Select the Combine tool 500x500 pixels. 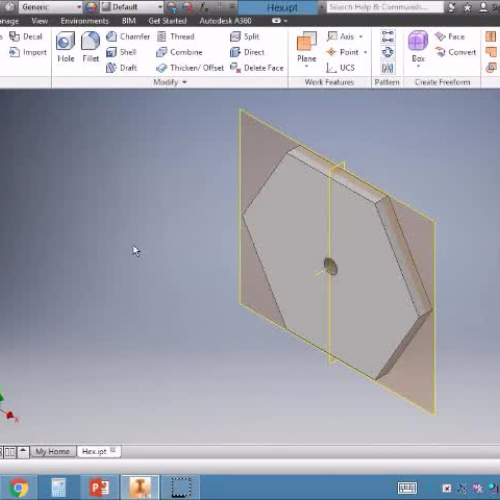tap(179, 52)
